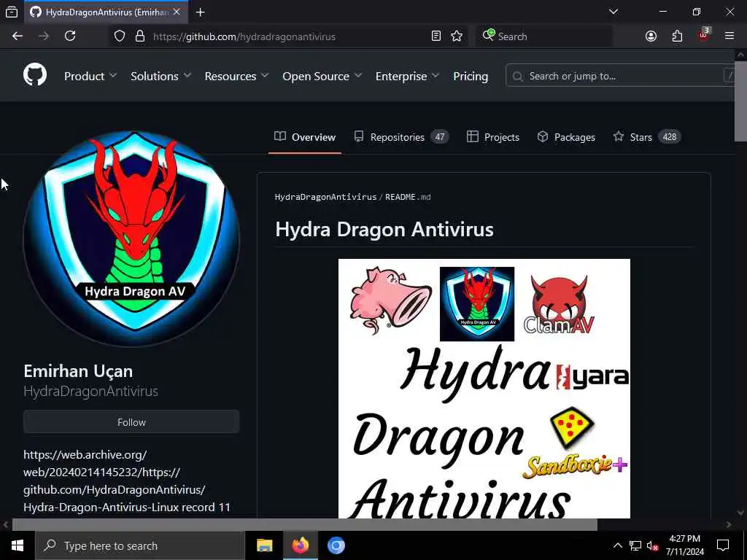Open the tracking protection shield icon
Screen dimensions: 747x560
[x=119, y=36]
